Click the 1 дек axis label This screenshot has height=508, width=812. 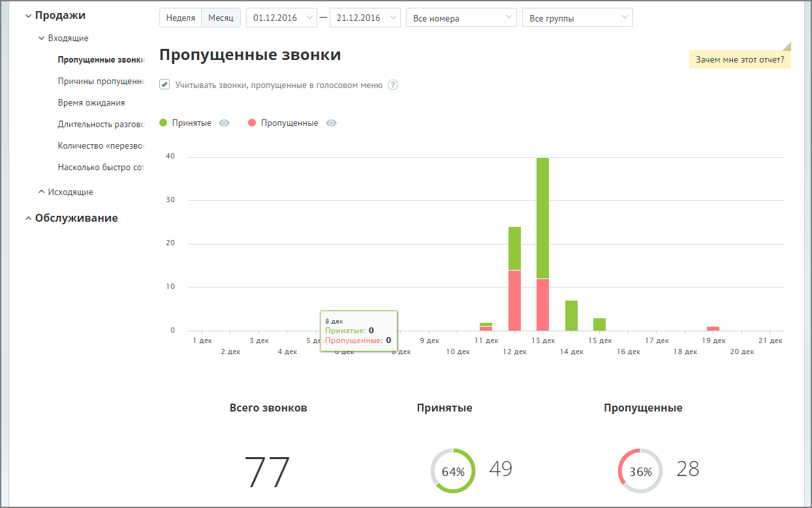point(202,340)
